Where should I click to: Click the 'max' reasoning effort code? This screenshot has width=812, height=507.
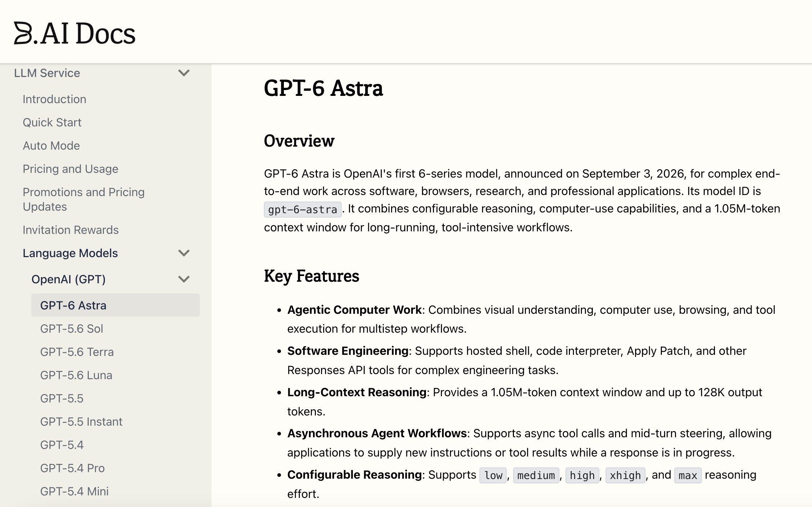(x=688, y=475)
